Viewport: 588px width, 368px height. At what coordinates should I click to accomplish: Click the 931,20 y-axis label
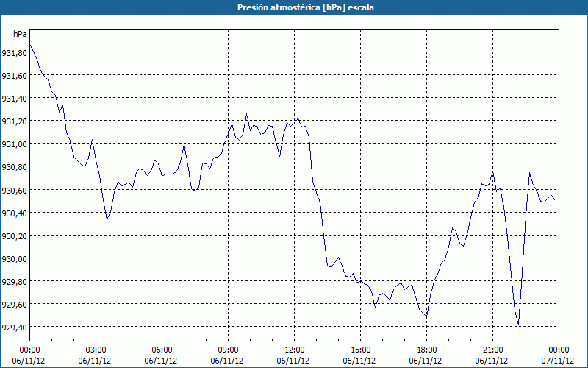point(14,121)
